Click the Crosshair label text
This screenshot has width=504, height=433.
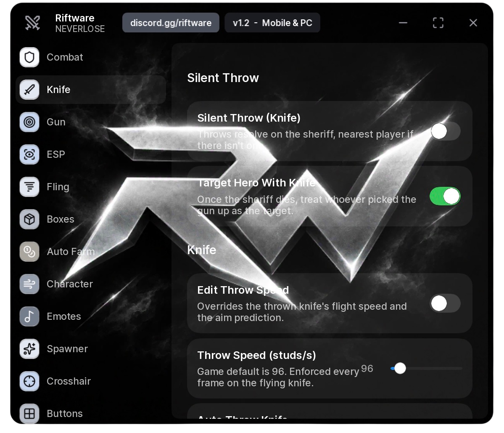point(69,381)
